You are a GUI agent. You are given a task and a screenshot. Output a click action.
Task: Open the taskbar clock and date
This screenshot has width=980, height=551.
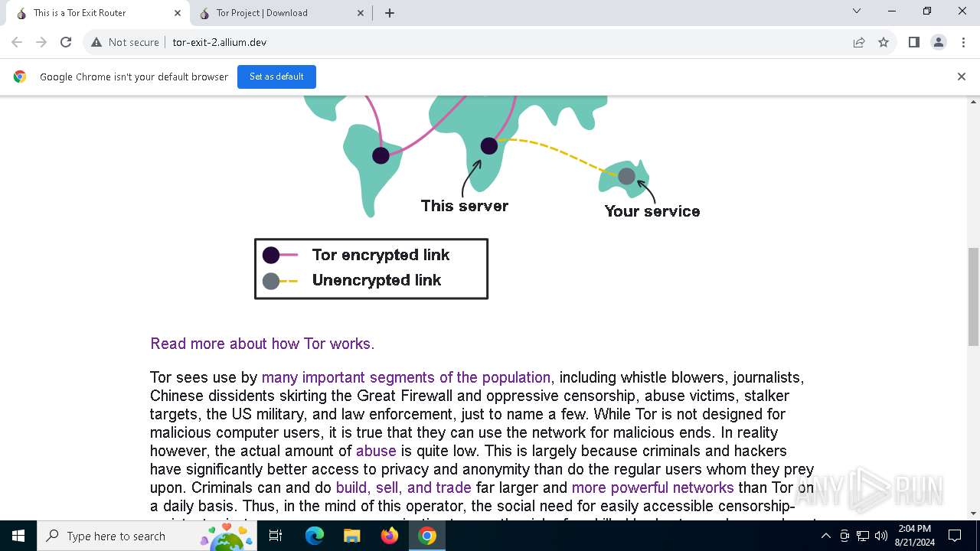point(915,536)
